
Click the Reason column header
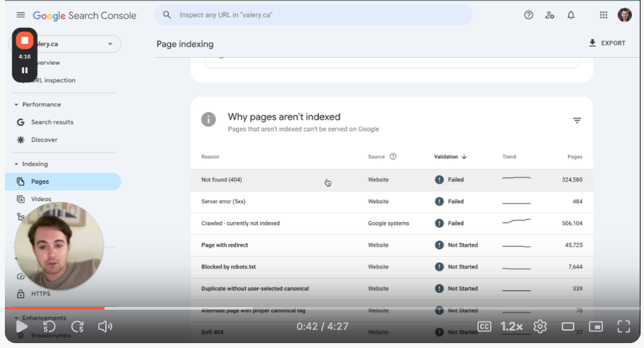tap(210, 157)
